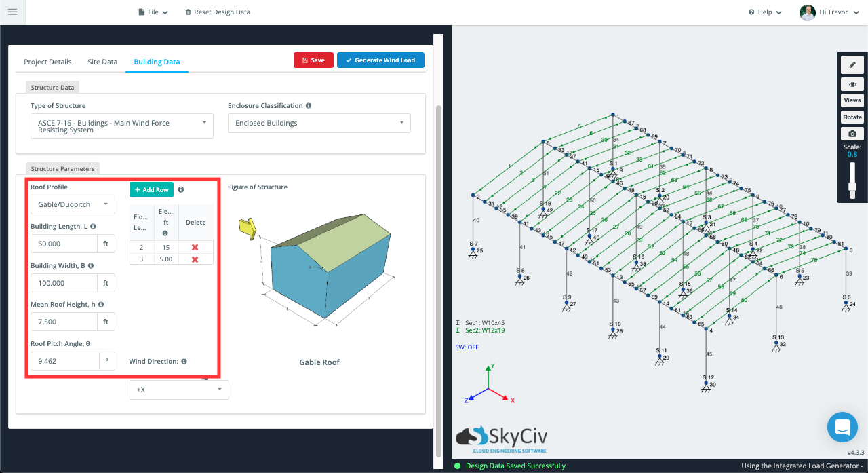Click the Building Width input field
Viewport: 868px width, 473px height.
pyautogui.click(x=64, y=282)
